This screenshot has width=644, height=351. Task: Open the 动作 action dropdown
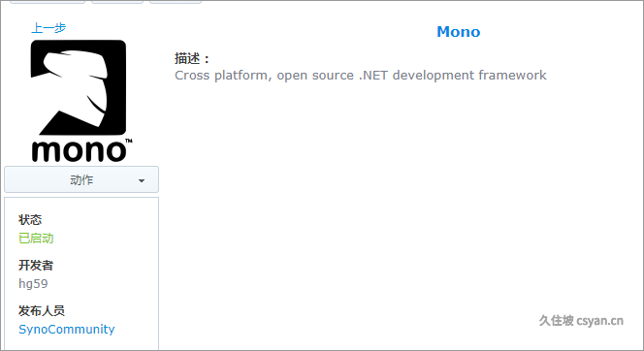coord(81,179)
